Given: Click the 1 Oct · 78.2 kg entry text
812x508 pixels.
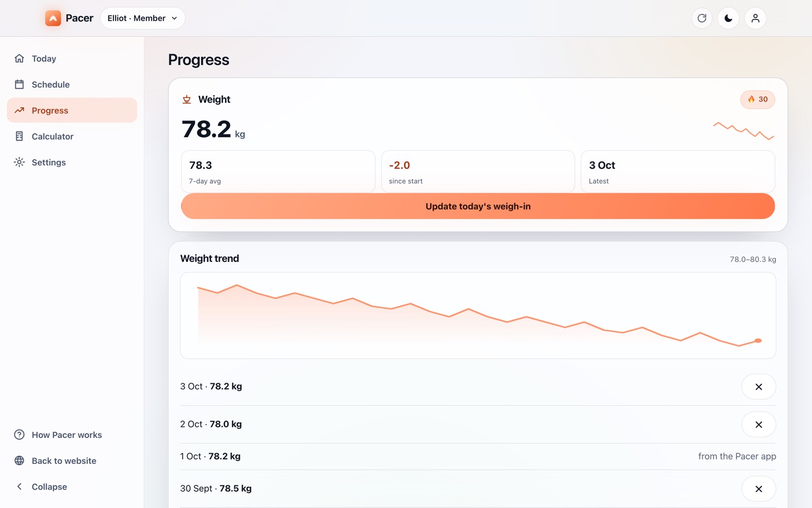Looking at the screenshot, I should pos(210,456).
